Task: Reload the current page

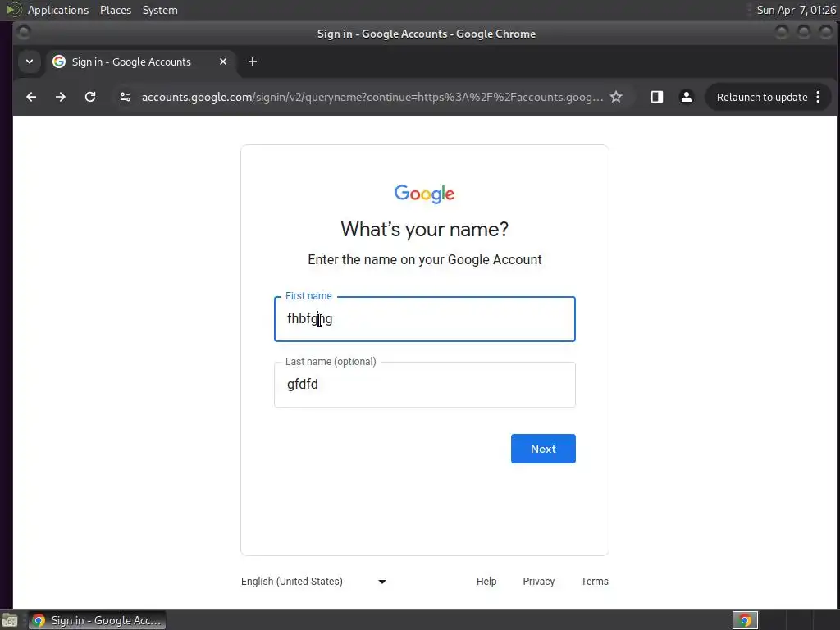Action: 90,97
